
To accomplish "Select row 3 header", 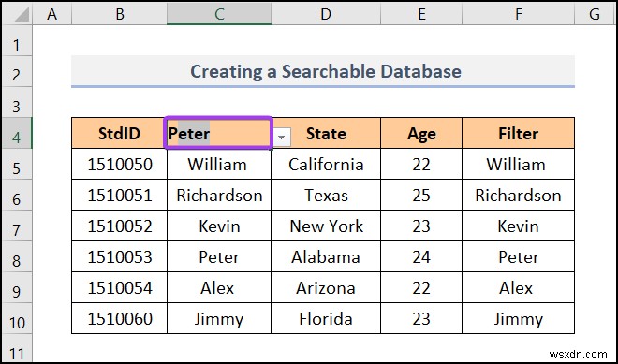I will (17, 102).
